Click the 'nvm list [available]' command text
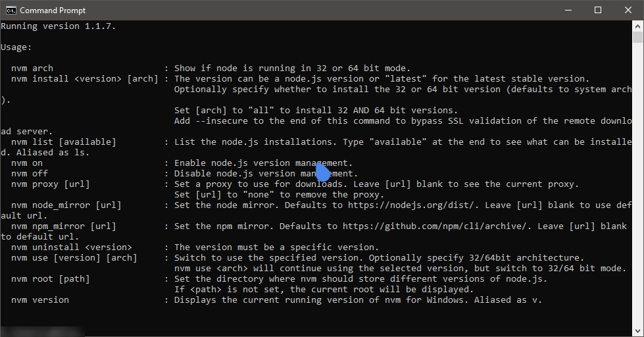644x337 pixels. coord(64,142)
